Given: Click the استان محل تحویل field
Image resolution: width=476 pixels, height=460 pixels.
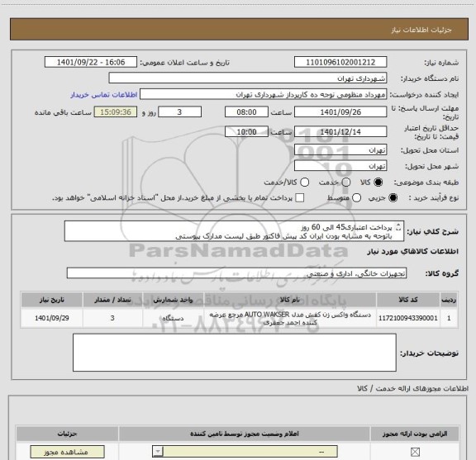Looking at the screenshot, I should pos(340,150).
